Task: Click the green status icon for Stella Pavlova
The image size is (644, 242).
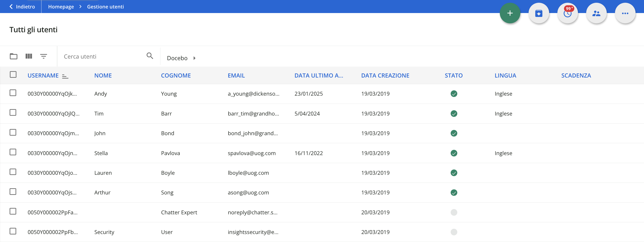Action: point(454,153)
